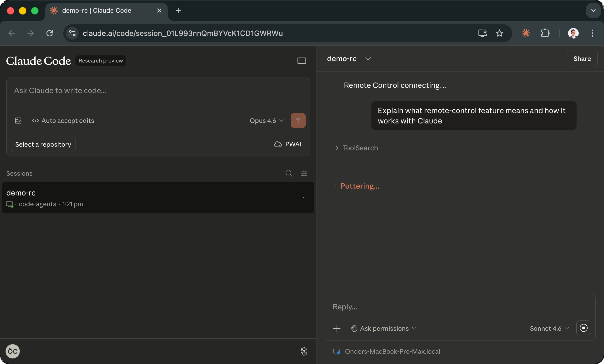Switch to the demo-rc browser tab
Viewport: 604px width, 364px height.
pos(98,11)
